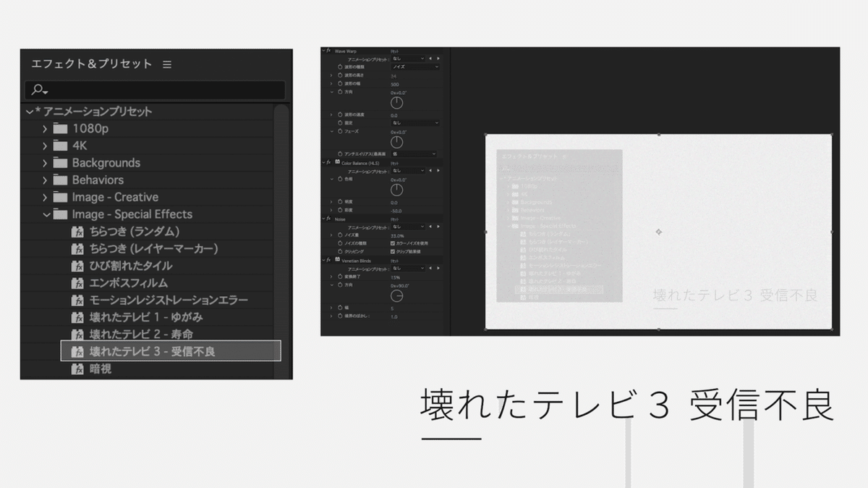Click the preset icon beside エンボスフィルム
This screenshot has height=488, width=868.
coord(77,283)
